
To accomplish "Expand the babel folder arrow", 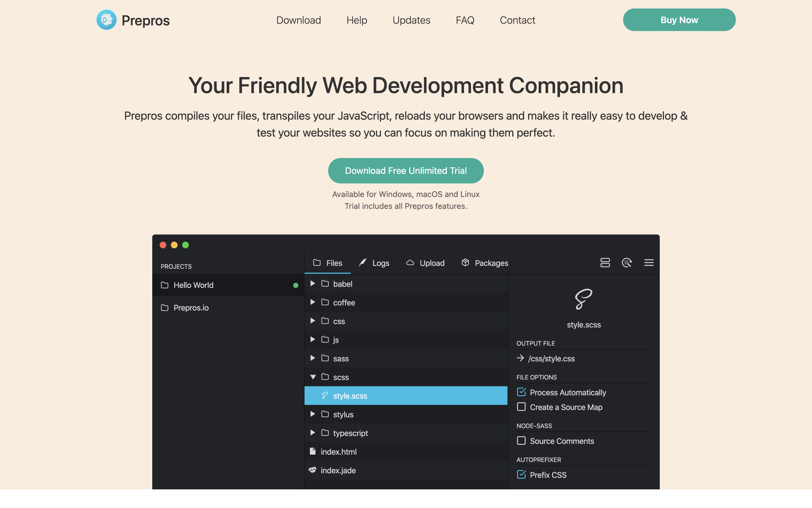I will [x=312, y=283].
